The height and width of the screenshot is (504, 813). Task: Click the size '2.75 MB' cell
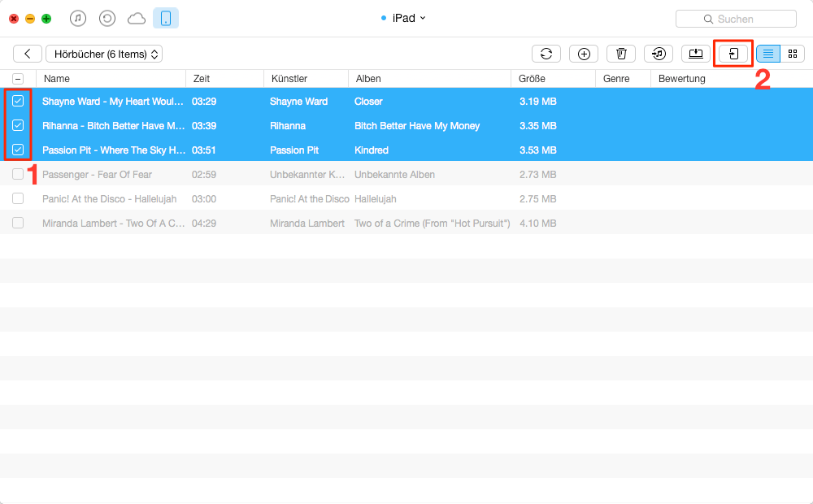[x=538, y=199]
